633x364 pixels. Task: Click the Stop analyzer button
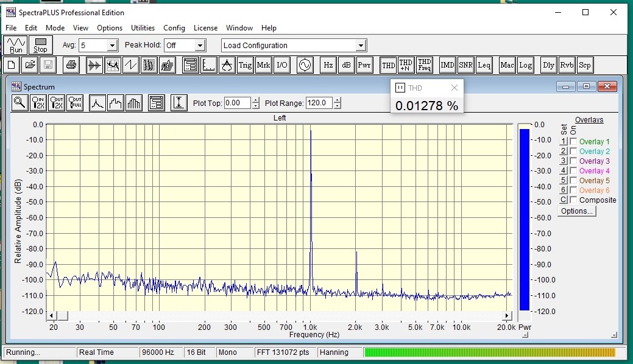[40, 45]
